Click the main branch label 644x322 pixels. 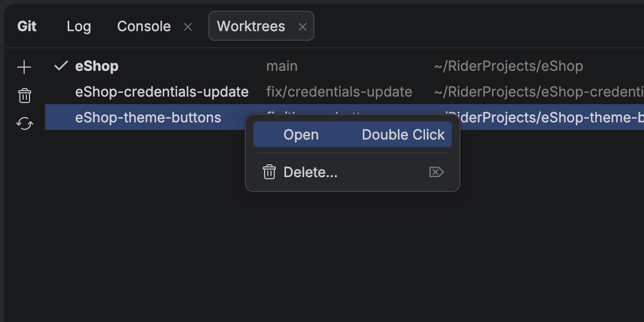point(282,66)
